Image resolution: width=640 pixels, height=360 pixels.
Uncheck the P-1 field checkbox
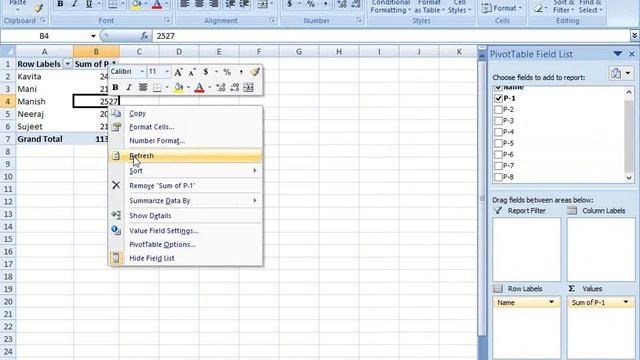pos(498,98)
